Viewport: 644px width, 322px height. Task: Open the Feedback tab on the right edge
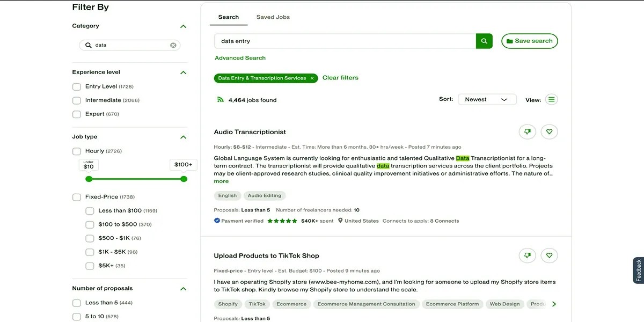click(638, 270)
